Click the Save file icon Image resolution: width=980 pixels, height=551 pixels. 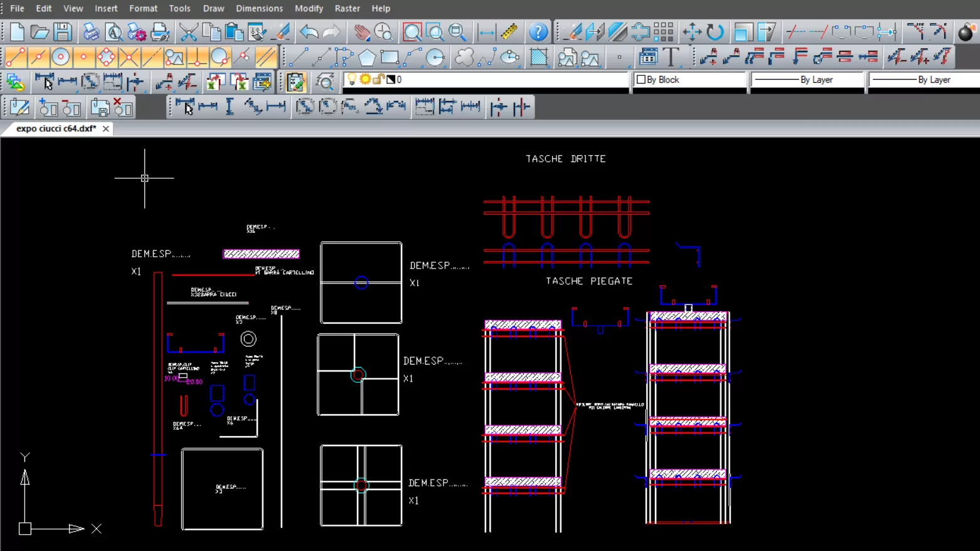pos(62,31)
